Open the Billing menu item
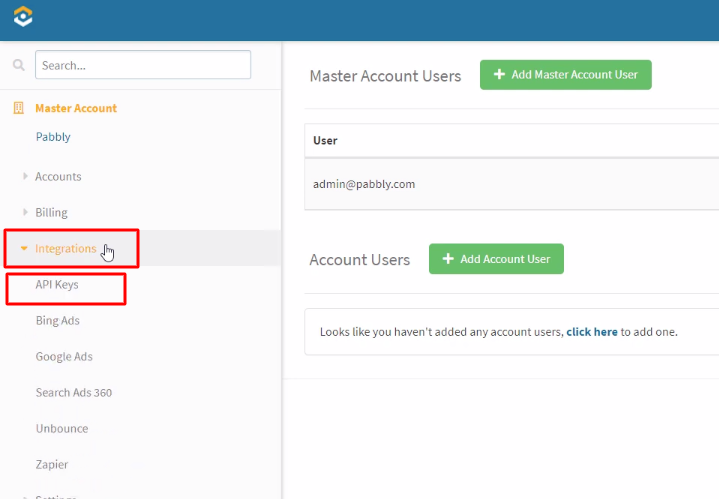Screen dimensions: 719x499 click(51, 212)
